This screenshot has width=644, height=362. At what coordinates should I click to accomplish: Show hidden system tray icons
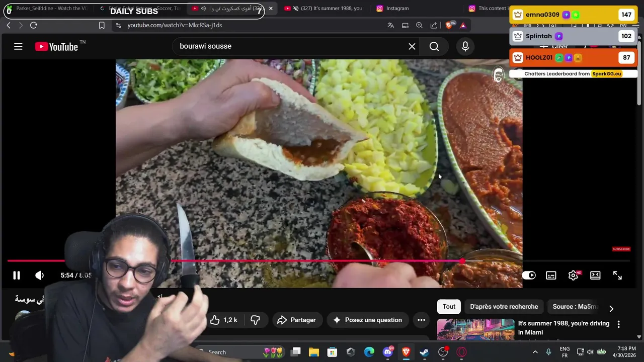click(x=535, y=352)
